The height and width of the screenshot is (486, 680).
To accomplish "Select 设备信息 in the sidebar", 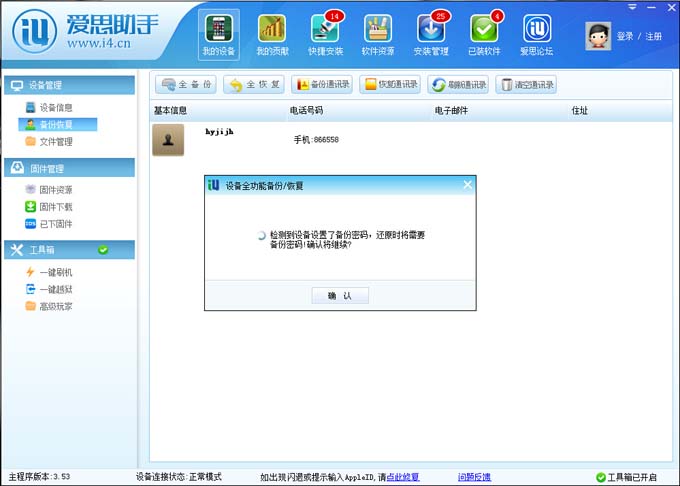I will point(49,107).
